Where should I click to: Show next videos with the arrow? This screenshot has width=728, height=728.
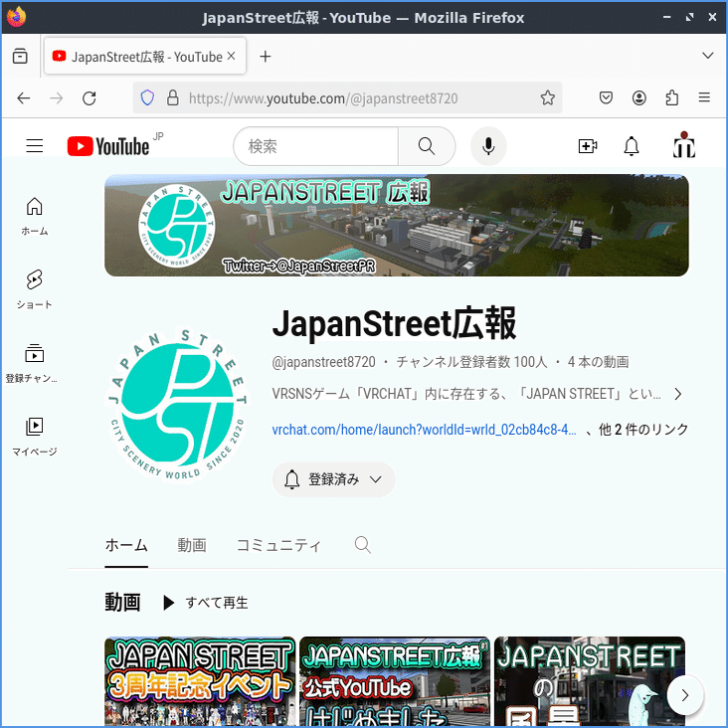pyautogui.click(x=685, y=695)
